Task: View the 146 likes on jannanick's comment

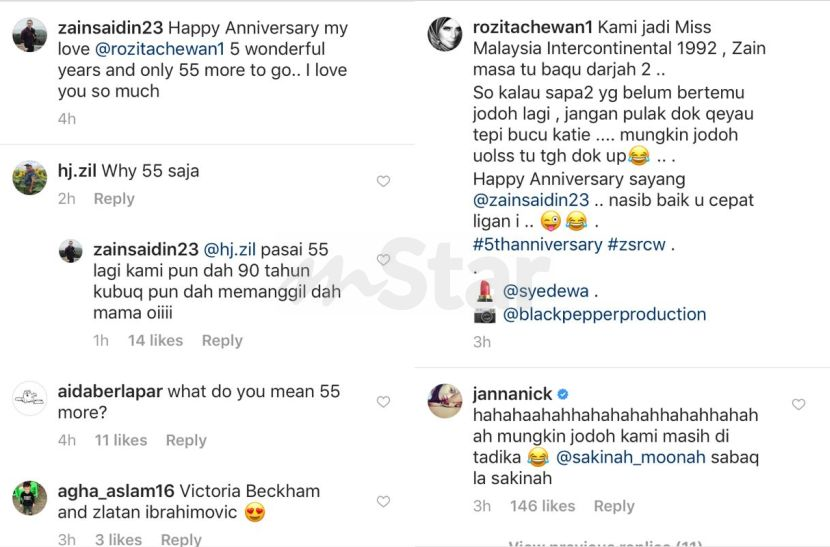Action: 544,506
